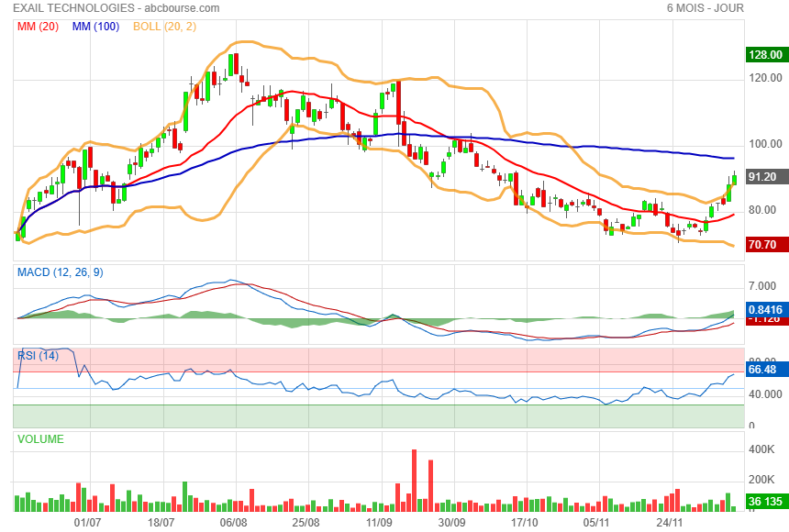Viewport: 789px width, 532px height.
Task: Toggle the MM (100) moving average legend
Action: (95, 27)
